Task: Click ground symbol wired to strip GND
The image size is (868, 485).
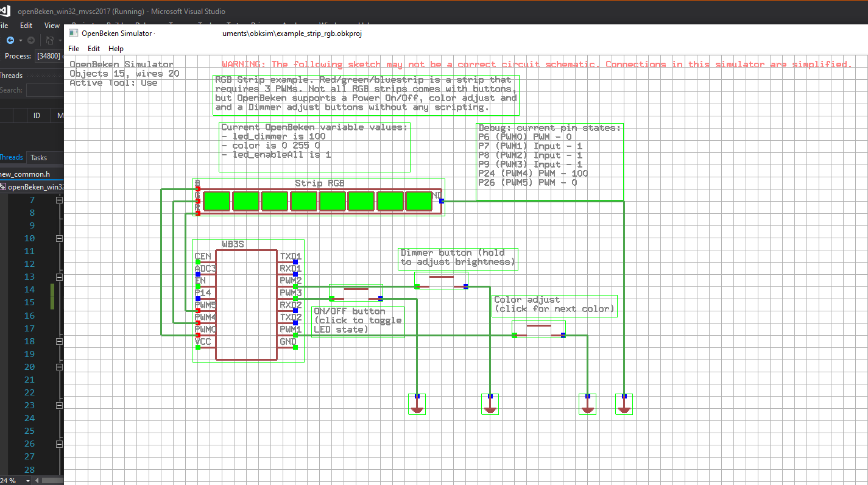Action: (x=624, y=405)
